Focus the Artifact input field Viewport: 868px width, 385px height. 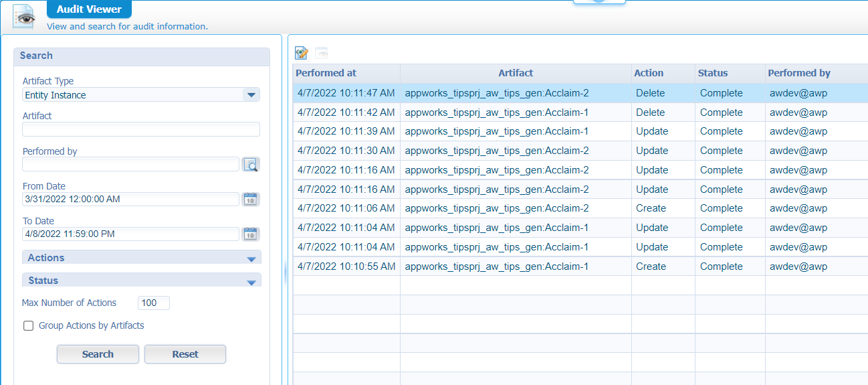tap(141, 130)
